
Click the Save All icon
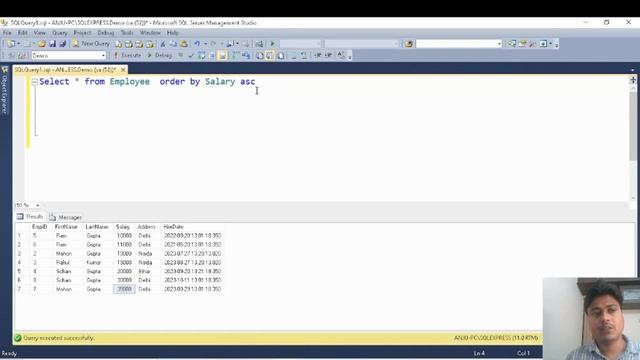[x=62, y=44]
